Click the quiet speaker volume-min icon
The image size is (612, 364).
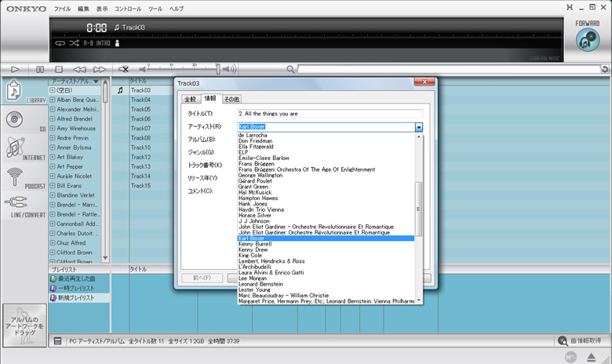(143, 70)
